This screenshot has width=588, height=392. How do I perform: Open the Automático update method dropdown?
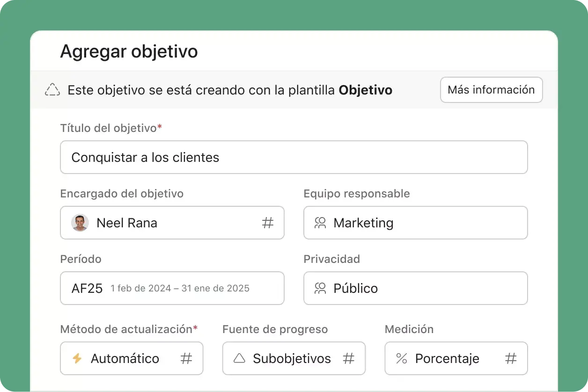pyautogui.click(x=132, y=358)
